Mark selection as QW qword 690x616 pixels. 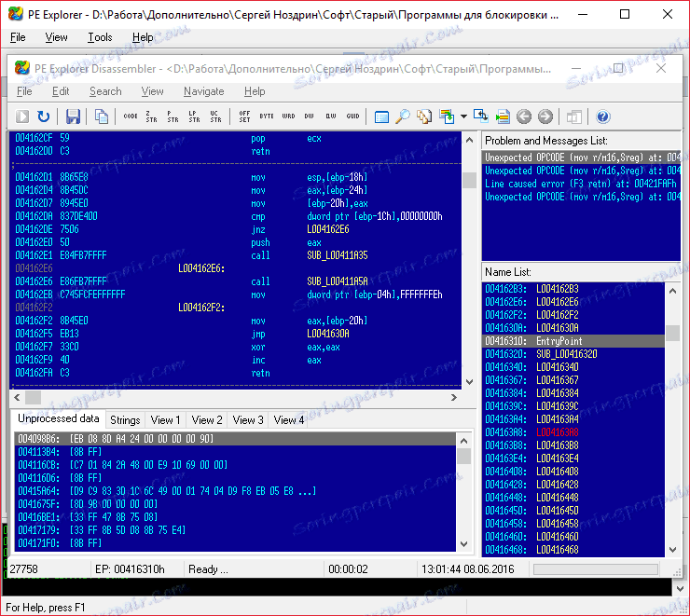pos(331,116)
